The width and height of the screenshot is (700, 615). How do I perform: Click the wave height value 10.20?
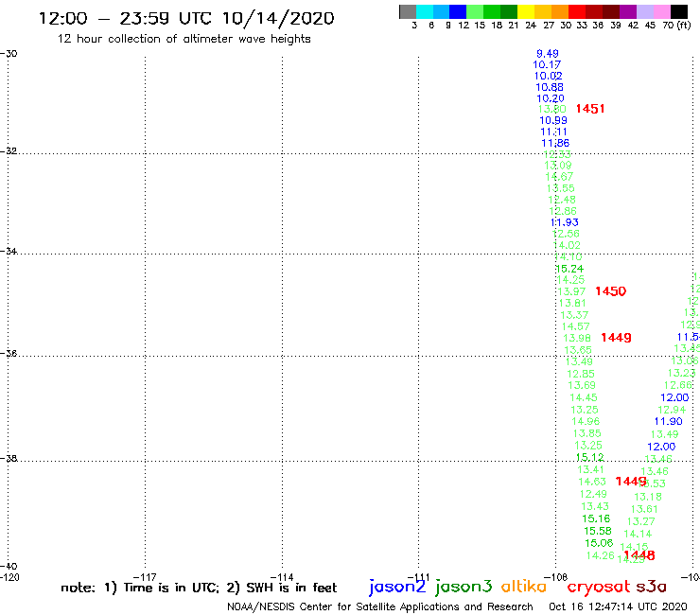(x=551, y=98)
